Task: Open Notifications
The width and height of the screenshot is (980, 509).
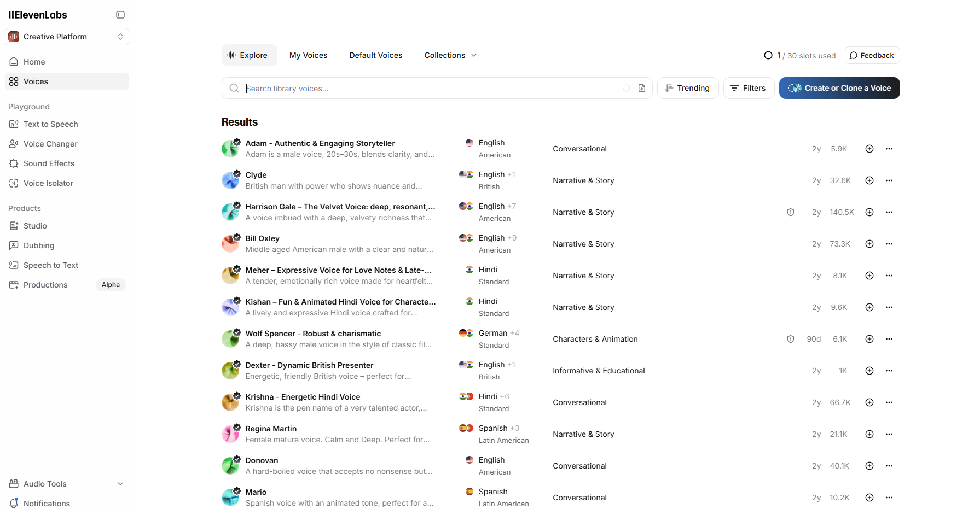Action: [x=67, y=504]
